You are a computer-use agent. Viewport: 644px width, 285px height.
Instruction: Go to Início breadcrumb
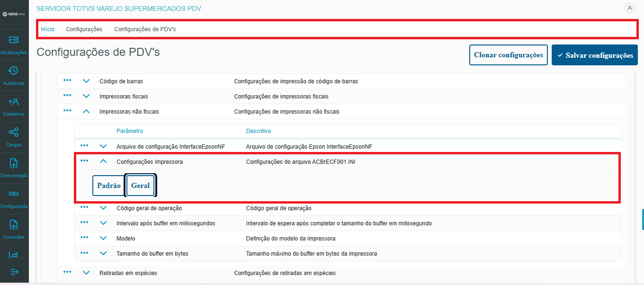click(47, 29)
